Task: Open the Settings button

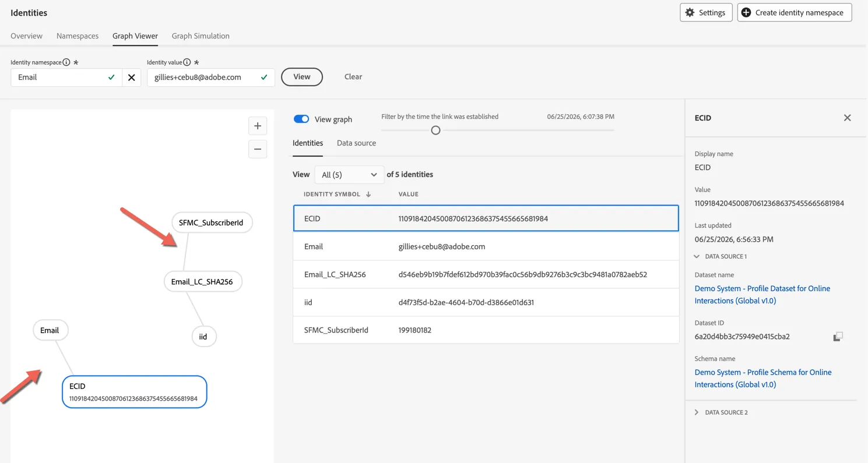Action: [x=706, y=12]
